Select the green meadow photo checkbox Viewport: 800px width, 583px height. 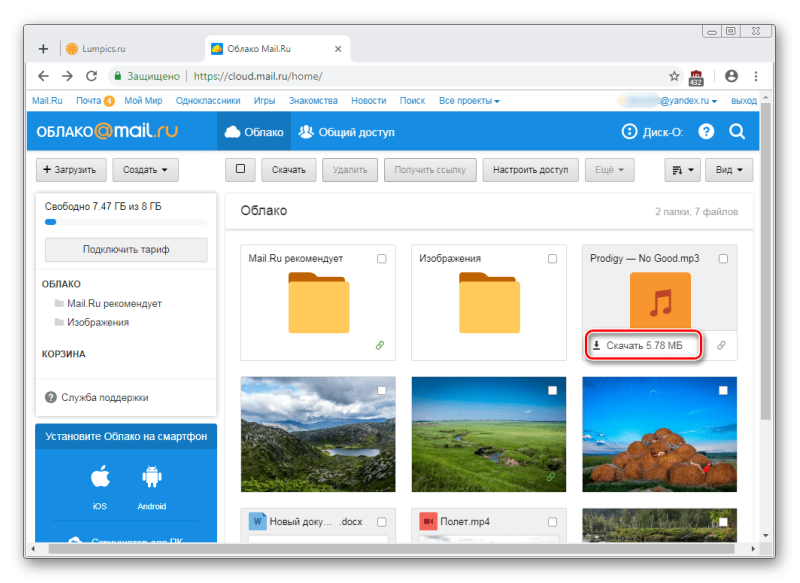pos(553,390)
